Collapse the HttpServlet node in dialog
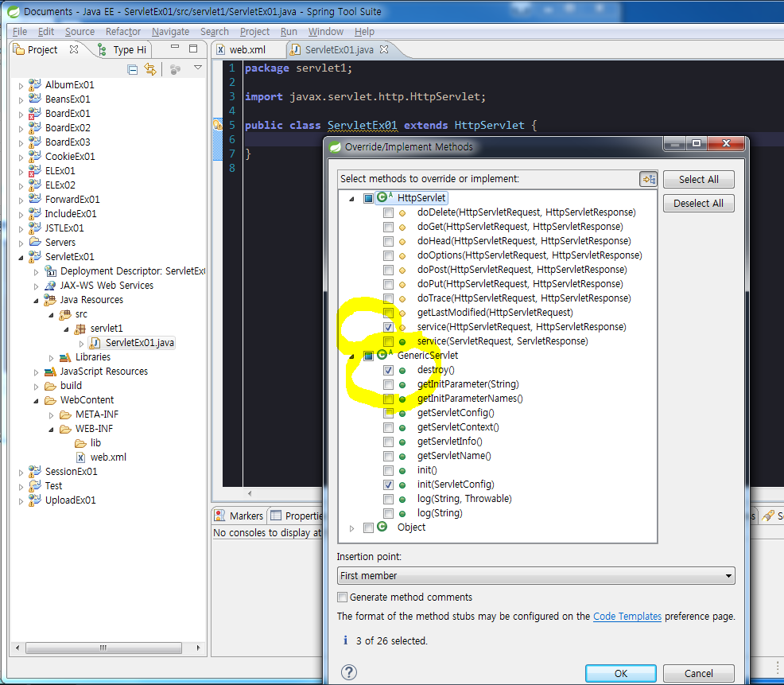Screen dimensions: 784x685 pyautogui.click(x=351, y=199)
